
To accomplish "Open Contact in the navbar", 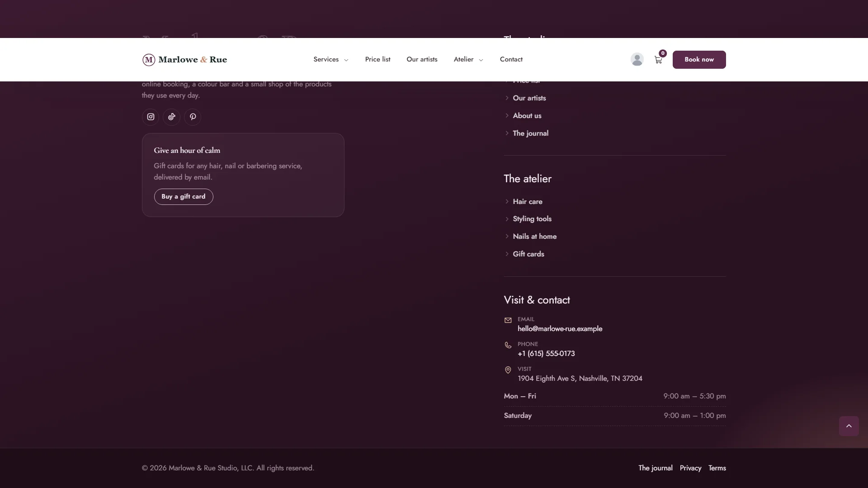I will coord(511,59).
